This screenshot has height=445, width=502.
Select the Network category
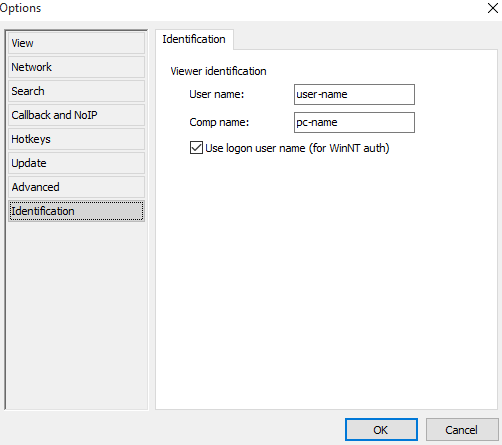pos(76,67)
